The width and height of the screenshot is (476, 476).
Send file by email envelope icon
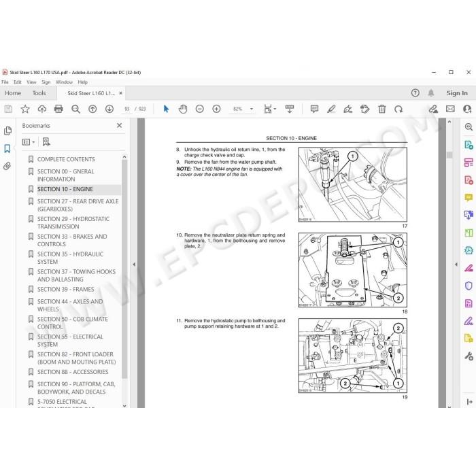click(x=450, y=109)
